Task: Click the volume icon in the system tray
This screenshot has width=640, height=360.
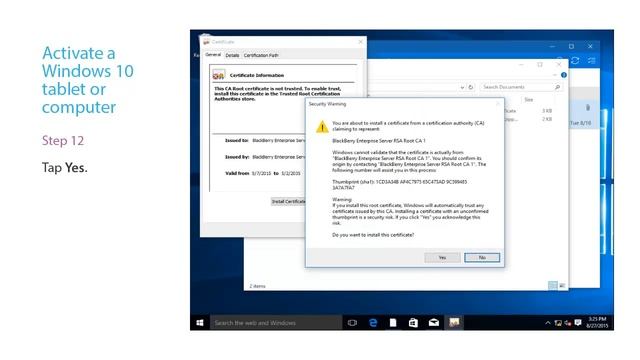Action: (x=568, y=323)
